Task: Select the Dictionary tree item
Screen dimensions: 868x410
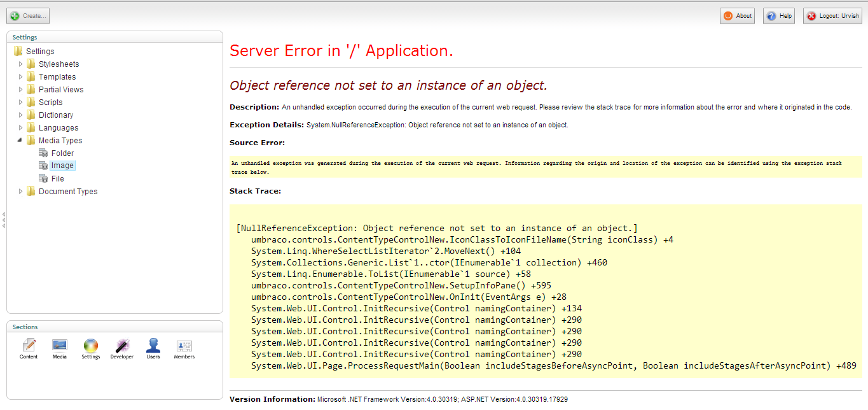Action: coord(55,115)
